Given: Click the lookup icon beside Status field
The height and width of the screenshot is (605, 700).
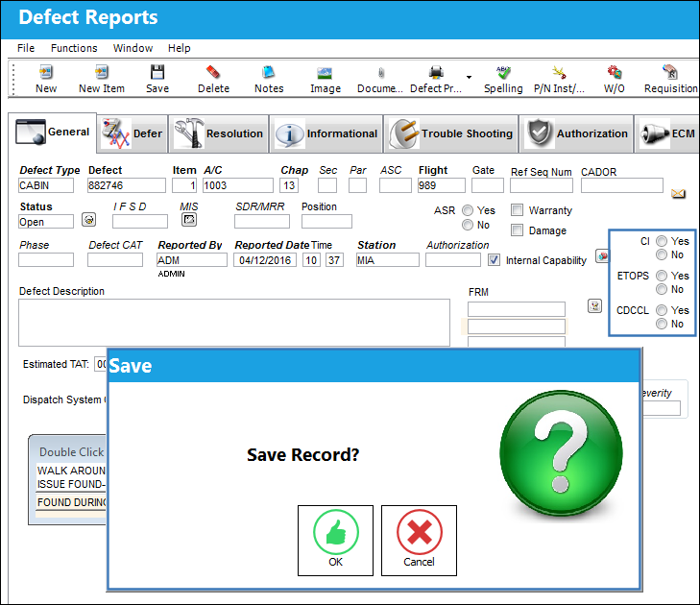Looking at the screenshot, I should pos(89,220).
